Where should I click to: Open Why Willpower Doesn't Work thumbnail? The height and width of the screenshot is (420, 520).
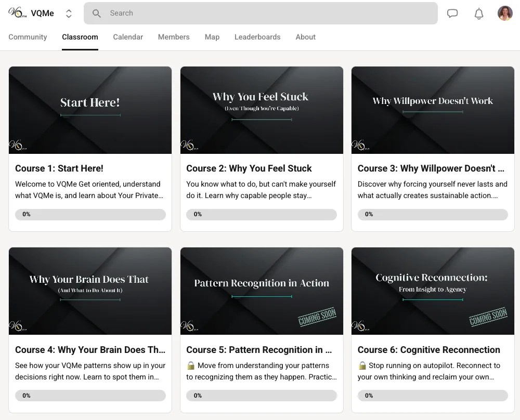[x=433, y=110]
